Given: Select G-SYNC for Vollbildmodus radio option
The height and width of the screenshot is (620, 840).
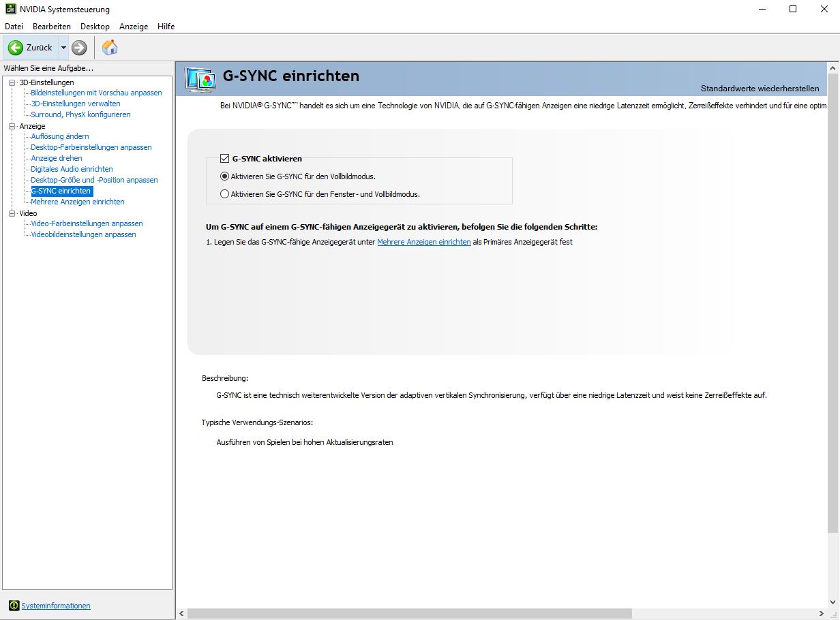Looking at the screenshot, I should (225, 176).
